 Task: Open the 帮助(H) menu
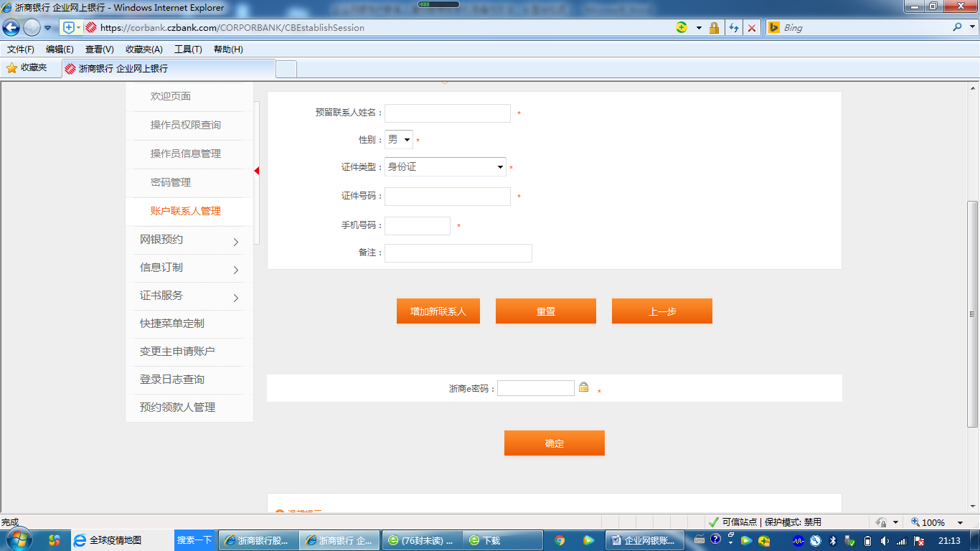[228, 50]
